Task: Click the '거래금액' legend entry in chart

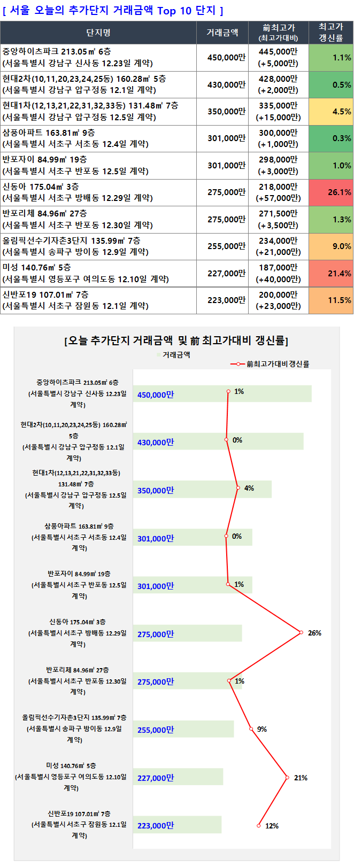Action: (x=173, y=354)
